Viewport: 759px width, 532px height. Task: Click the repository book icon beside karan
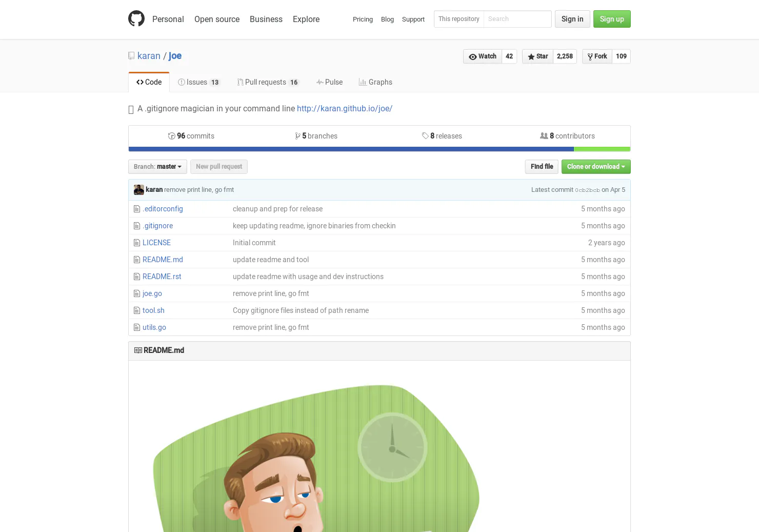click(x=131, y=56)
